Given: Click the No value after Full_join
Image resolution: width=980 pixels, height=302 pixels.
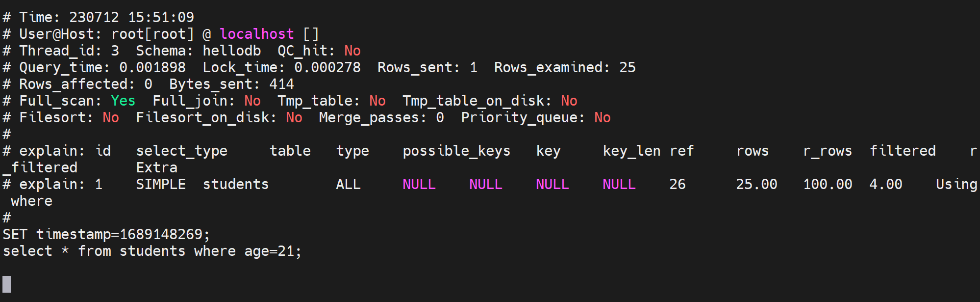Looking at the screenshot, I should point(252,101).
